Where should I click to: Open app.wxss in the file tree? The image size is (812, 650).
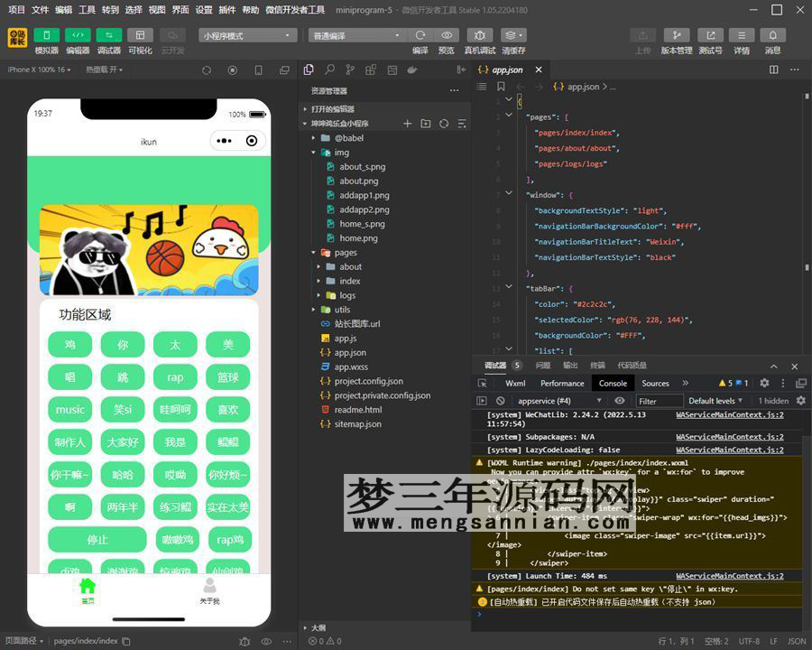tap(350, 367)
